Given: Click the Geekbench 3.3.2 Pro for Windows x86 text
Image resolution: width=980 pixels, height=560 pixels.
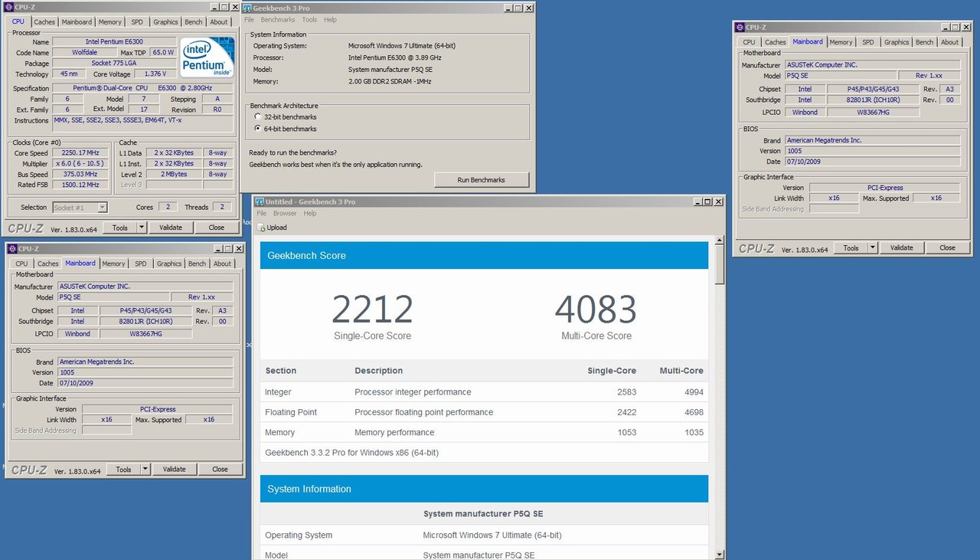Looking at the screenshot, I should [x=351, y=453].
